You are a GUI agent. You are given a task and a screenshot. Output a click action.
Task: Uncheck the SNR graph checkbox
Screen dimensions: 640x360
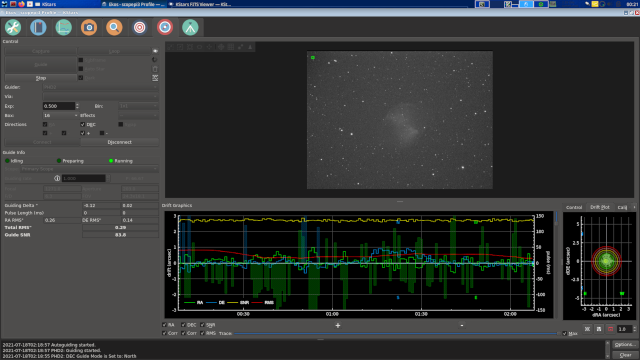(x=202, y=325)
